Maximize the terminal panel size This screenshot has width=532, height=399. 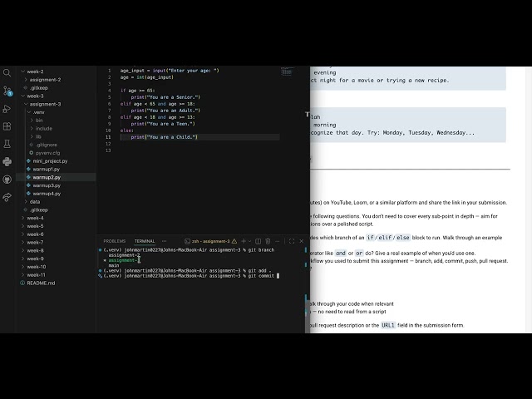pyautogui.click(x=292, y=241)
